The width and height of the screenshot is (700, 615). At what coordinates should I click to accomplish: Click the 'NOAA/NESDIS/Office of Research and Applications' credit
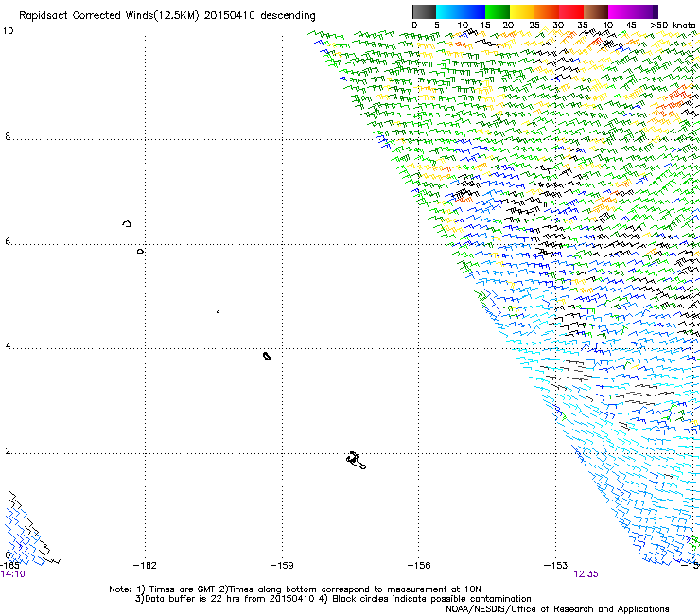point(557,609)
